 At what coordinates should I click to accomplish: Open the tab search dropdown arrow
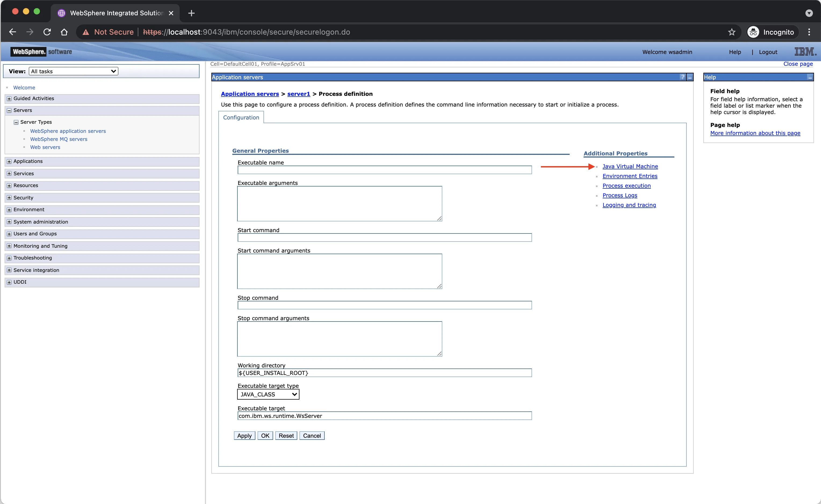(809, 13)
